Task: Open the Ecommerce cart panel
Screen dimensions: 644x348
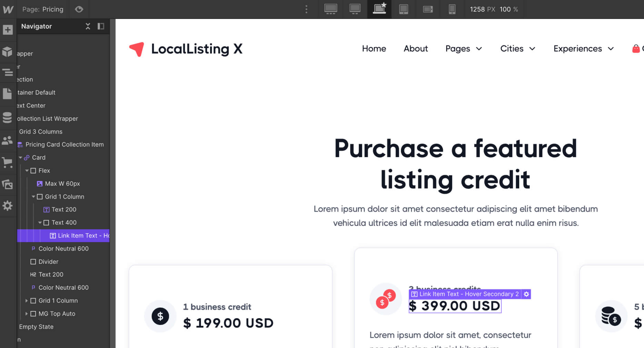Action: click(8, 162)
